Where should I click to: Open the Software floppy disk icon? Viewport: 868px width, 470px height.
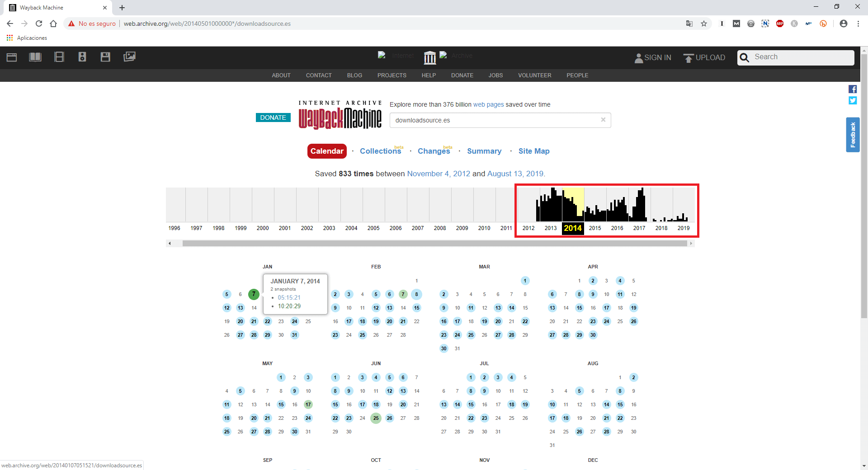pyautogui.click(x=105, y=57)
